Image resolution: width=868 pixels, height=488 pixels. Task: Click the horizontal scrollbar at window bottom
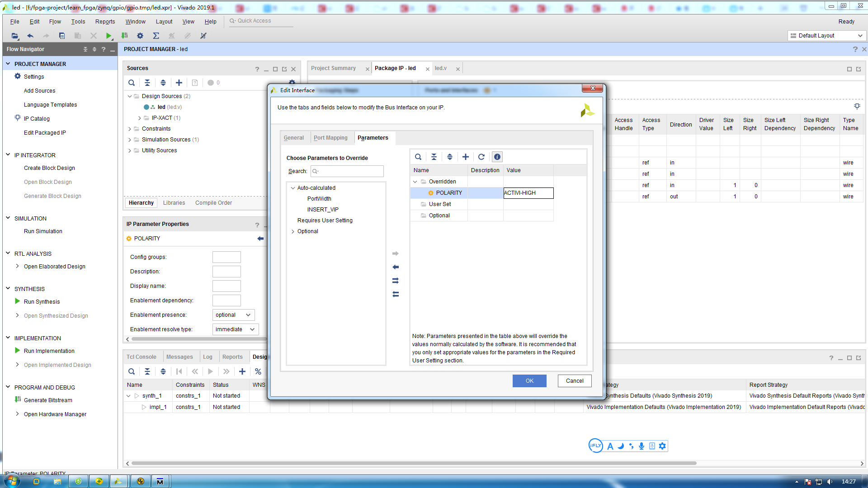(x=413, y=463)
